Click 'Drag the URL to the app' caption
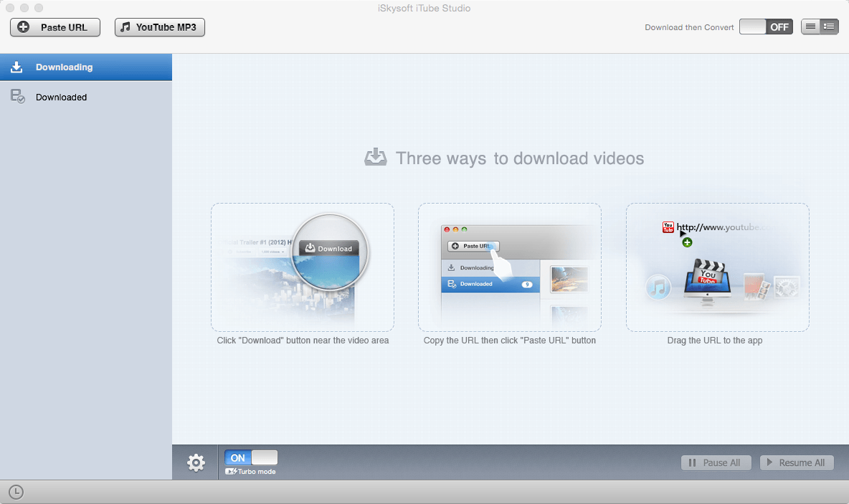This screenshot has height=504, width=849. (715, 341)
